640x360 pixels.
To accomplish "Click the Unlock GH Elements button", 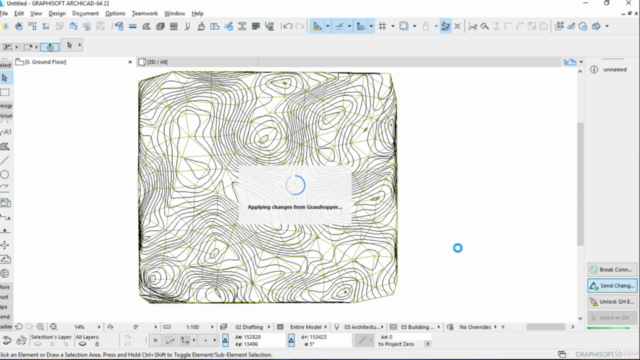I will (x=612, y=302).
